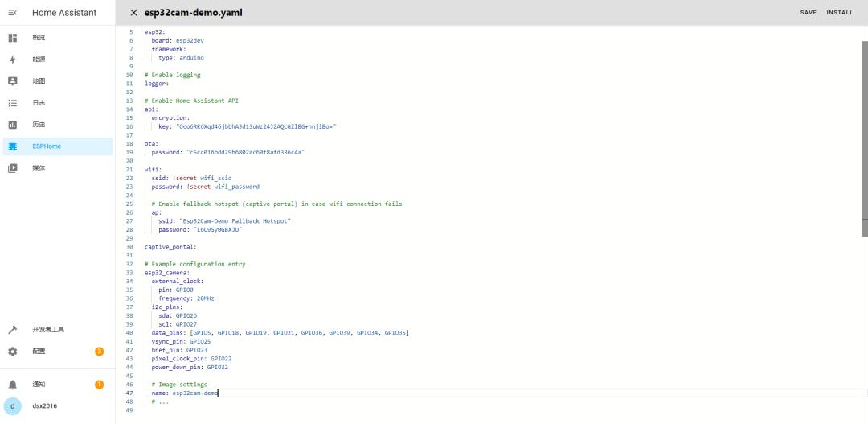This screenshot has height=424, width=868.
Task: Close the esp32cam-demo.yaml editor
Action: (x=133, y=13)
